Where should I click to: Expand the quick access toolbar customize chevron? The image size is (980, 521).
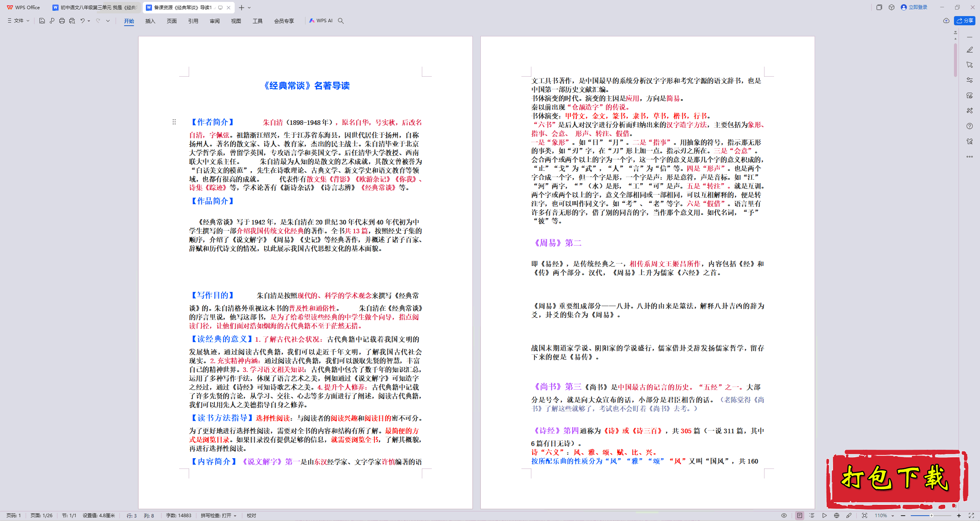(x=108, y=21)
